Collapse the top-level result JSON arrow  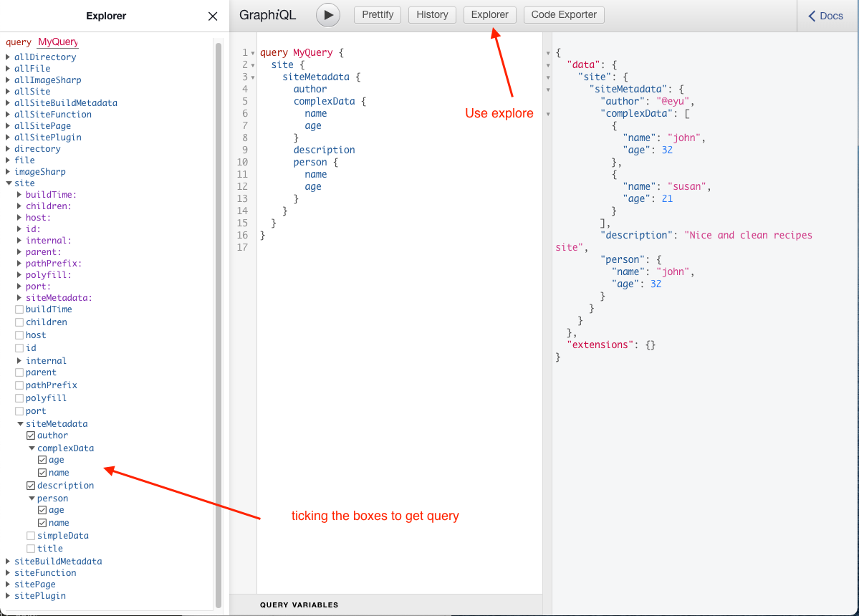point(548,54)
